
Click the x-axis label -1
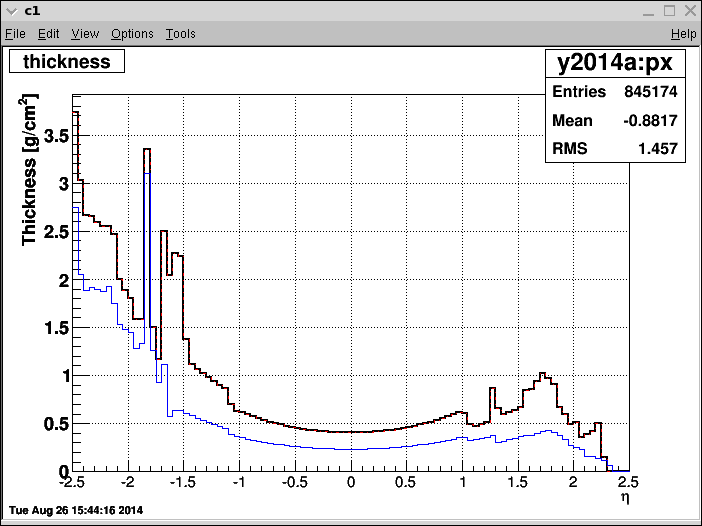(240, 483)
